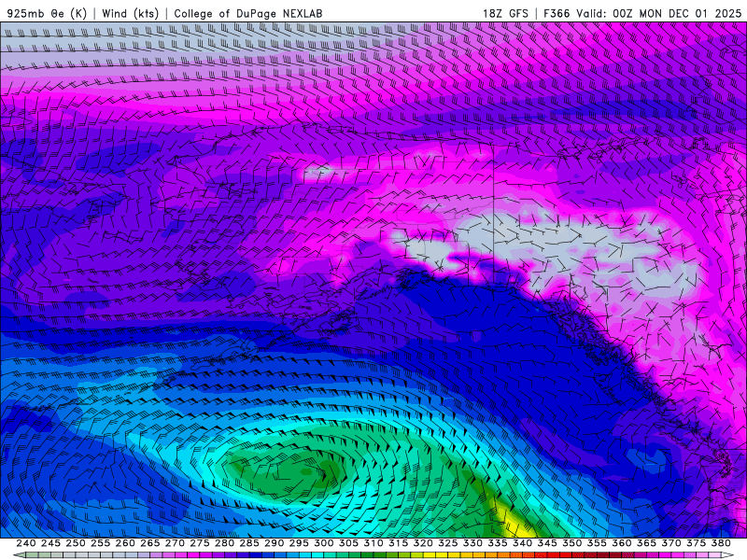Click the "18Z GFS" model run label
The image size is (747, 560).
(505, 13)
